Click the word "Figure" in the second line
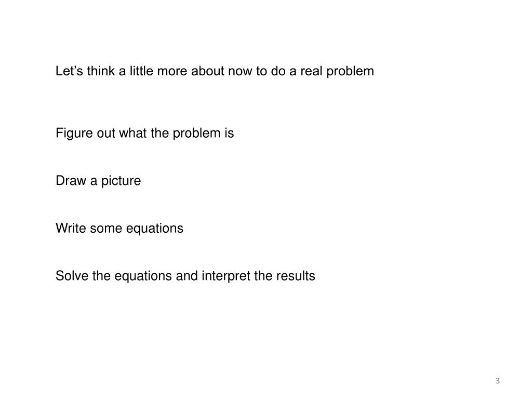 (74, 134)
